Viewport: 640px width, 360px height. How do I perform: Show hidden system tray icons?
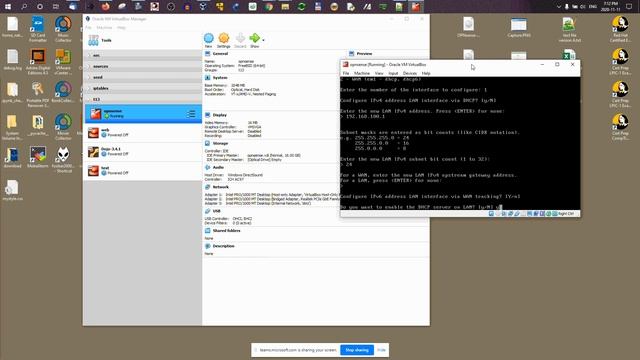coord(558,7)
